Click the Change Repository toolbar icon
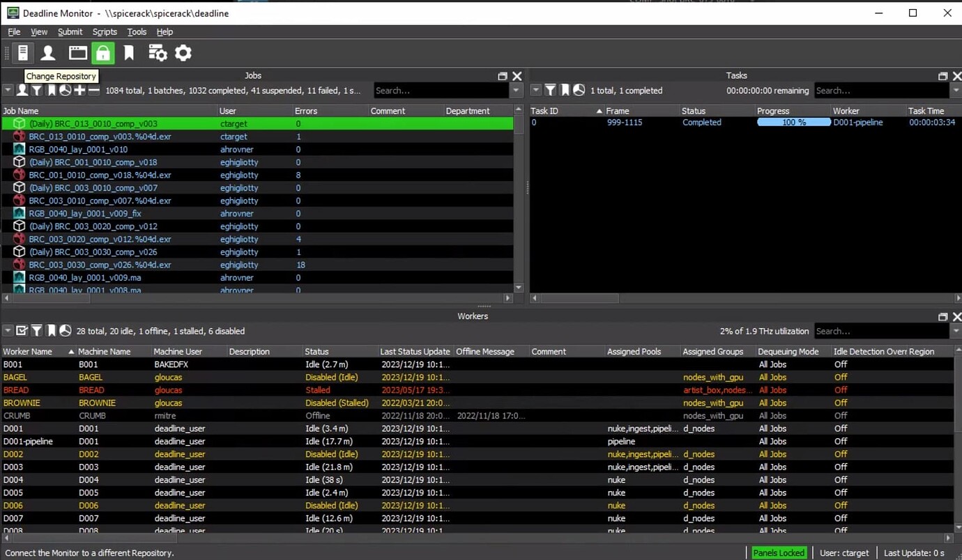Viewport: 962px width, 560px height. 22,53
